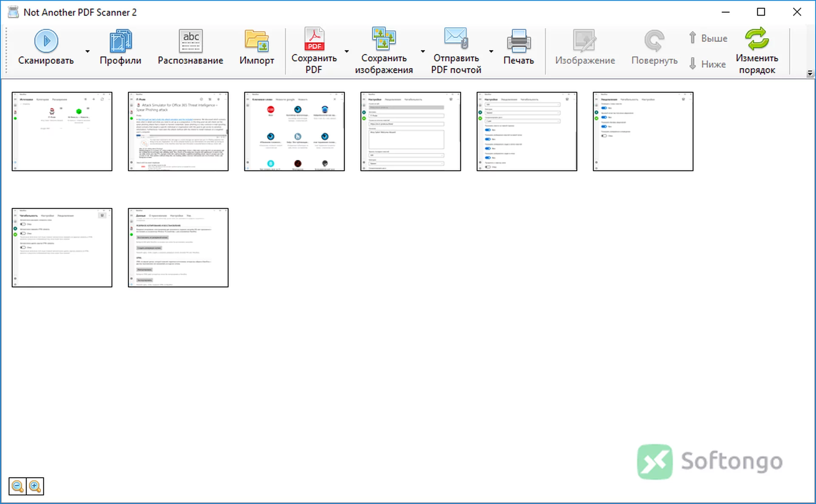Move page down with Ниже

[x=708, y=64]
